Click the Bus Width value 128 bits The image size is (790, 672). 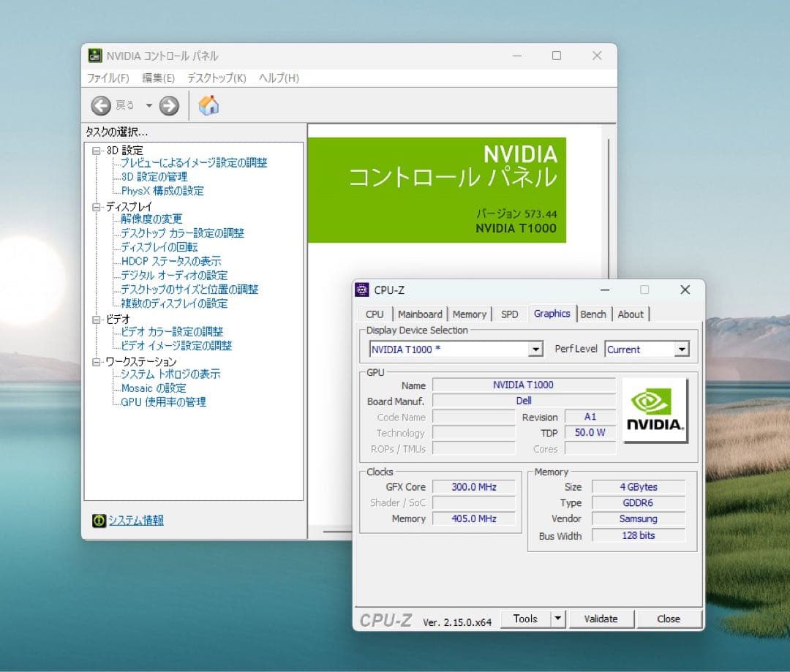click(x=639, y=535)
